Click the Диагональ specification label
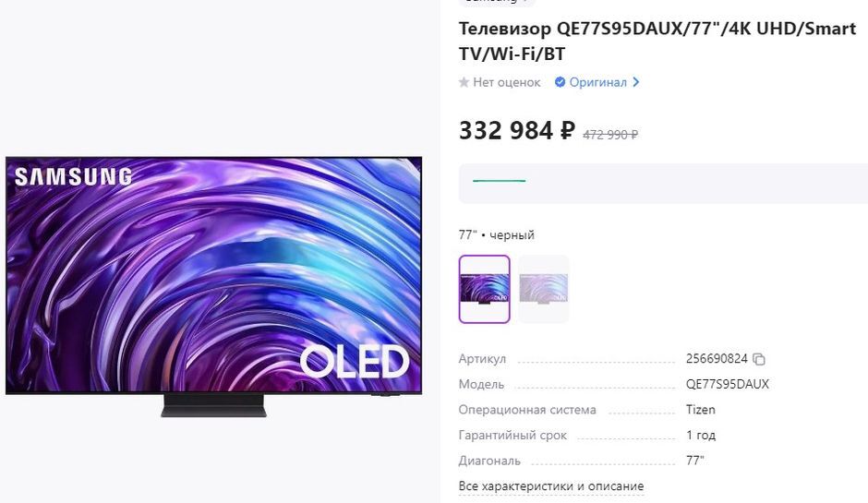868x503 pixels. pyautogui.click(x=489, y=461)
